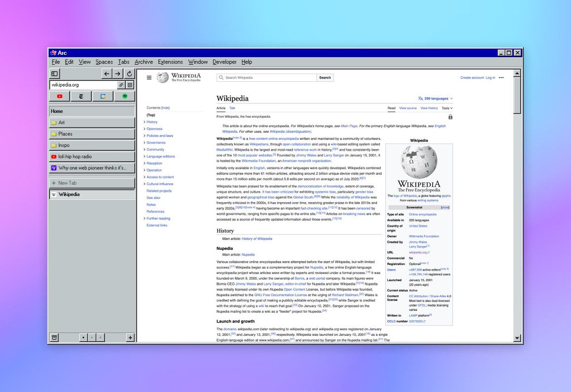Click the page protection padlock icon
This screenshot has width=571, height=392.
click(450, 117)
